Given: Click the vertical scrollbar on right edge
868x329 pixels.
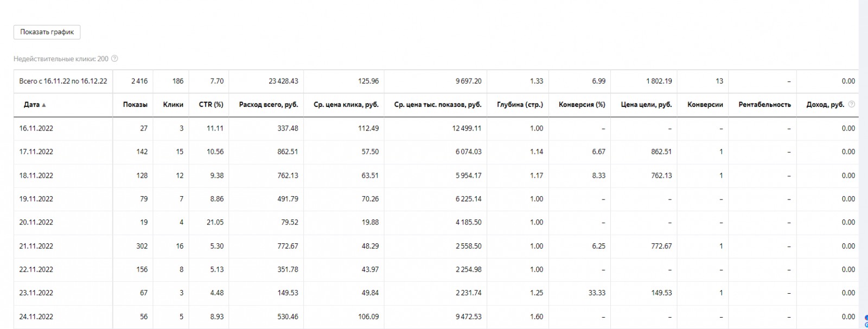Looking at the screenshot, I should (863, 163).
